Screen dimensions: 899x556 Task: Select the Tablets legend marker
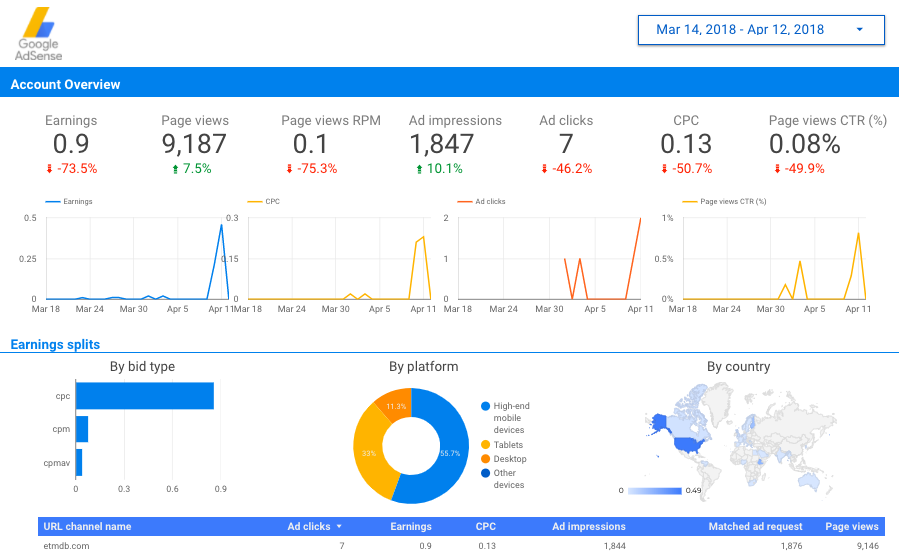coord(486,445)
